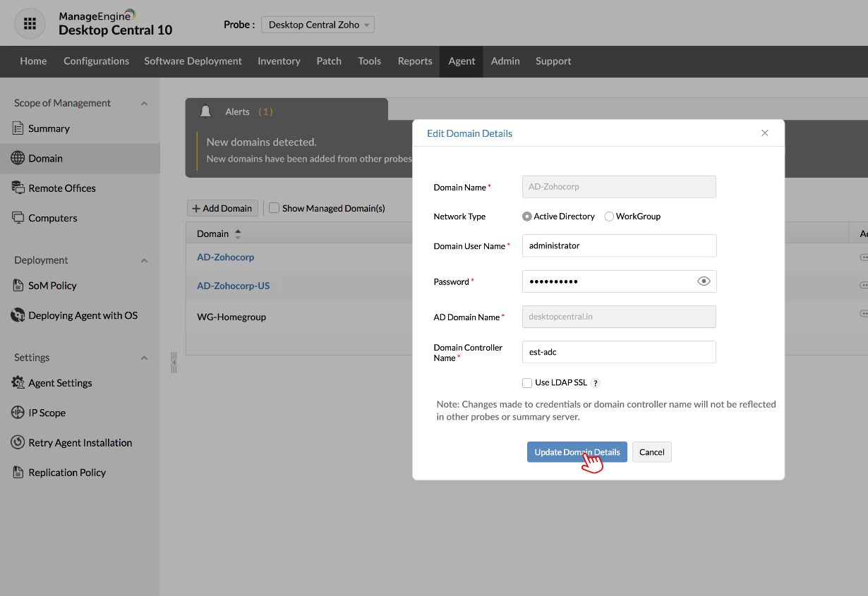Select the WorkGroup network type
Screen dimensions: 868x596
[x=609, y=217]
